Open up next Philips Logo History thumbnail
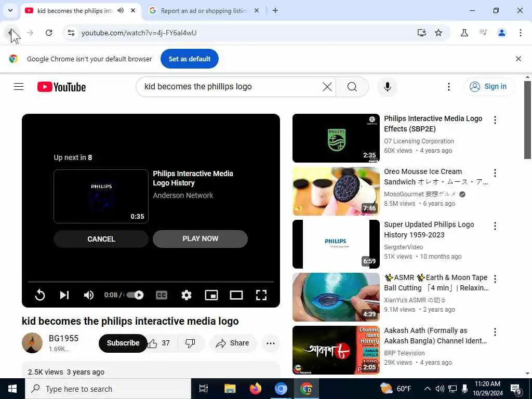The width and height of the screenshot is (532, 399). point(101,196)
